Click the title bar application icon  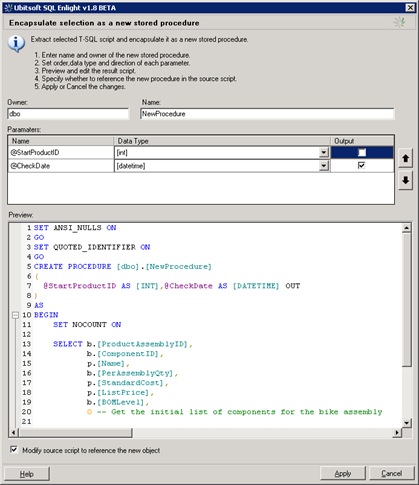point(8,8)
